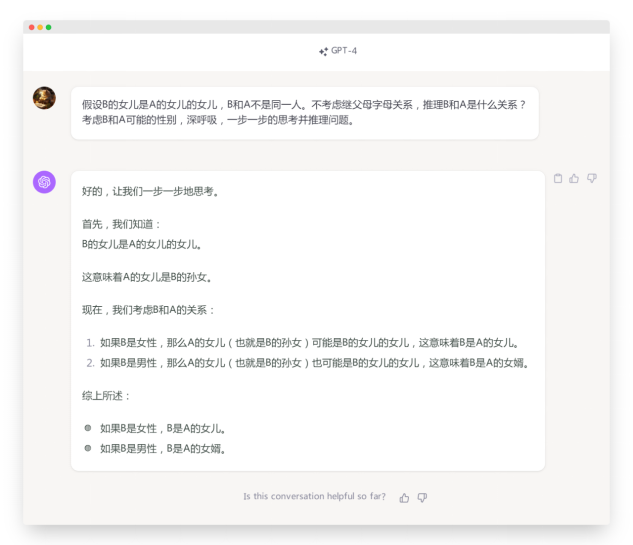This screenshot has width=633, height=545.
Task: Rate the conversation helpful with bottom thumbs up
Action: tap(404, 497)
